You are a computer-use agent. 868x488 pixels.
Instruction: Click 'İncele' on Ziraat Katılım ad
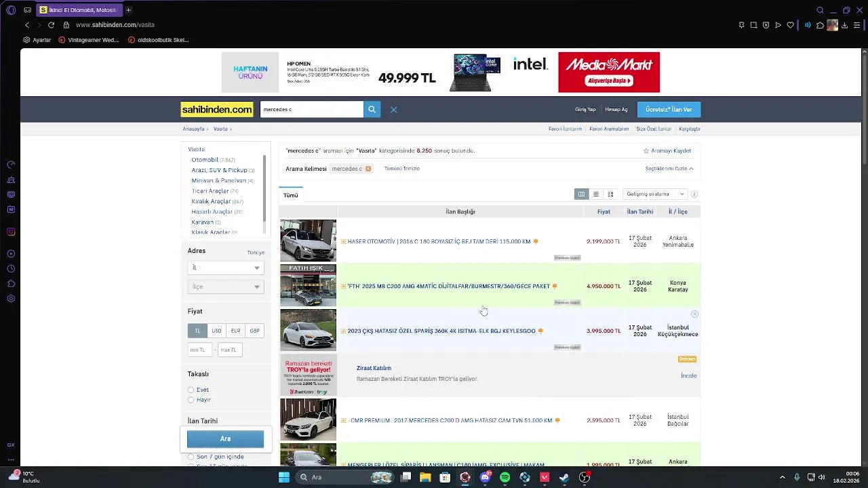tap(688, 375)
